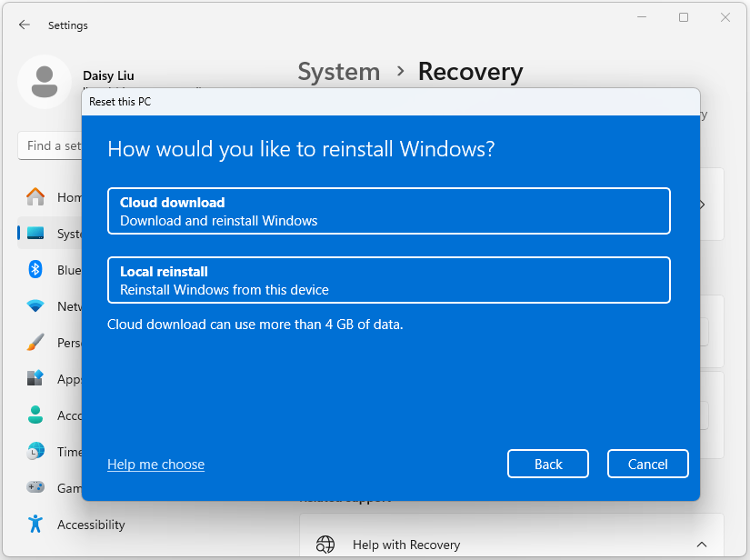Click Daisy Liu's profile avatar
The image size is (750, 560).
click(x=45, y=82)
